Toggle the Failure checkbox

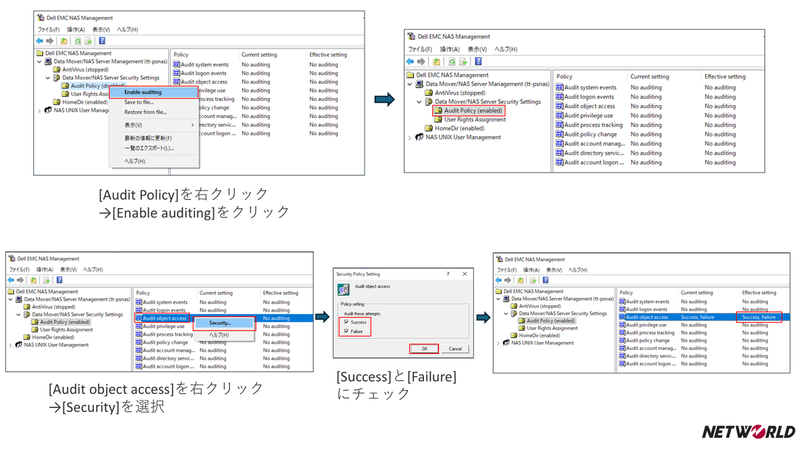[x=346, y=332]
